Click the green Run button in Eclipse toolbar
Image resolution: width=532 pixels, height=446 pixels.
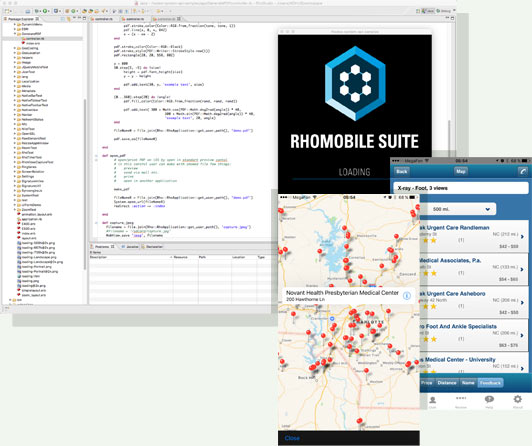(x=45, y=11)
